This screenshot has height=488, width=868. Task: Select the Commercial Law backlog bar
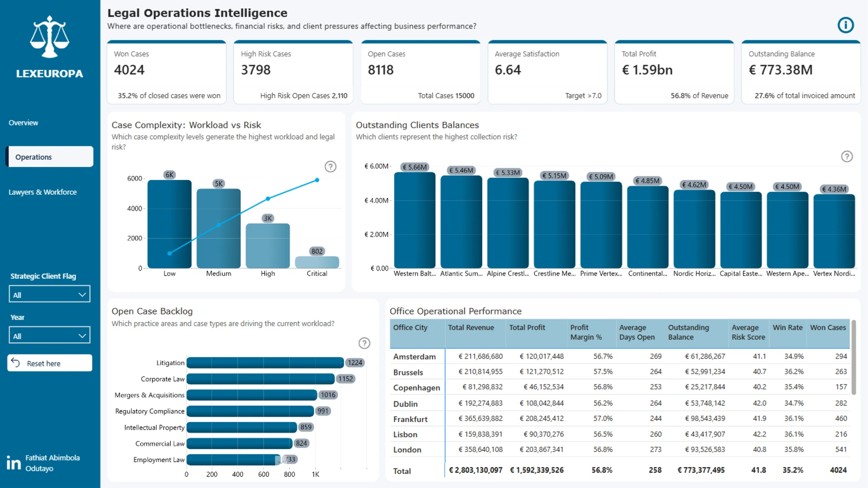click(240, 444)
